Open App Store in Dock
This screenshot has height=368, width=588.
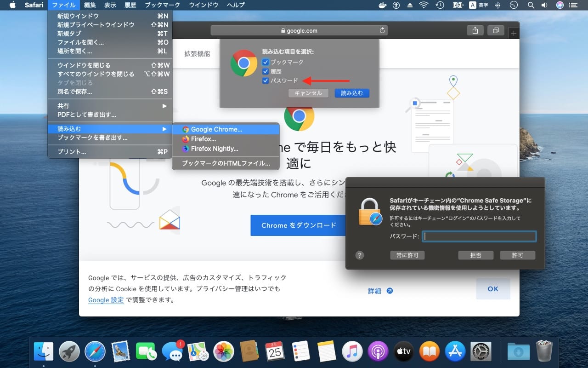click(x=455, y=352)
